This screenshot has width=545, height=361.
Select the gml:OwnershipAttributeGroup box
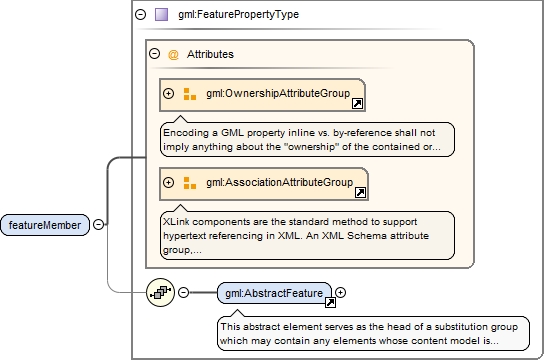pos(262,95)
